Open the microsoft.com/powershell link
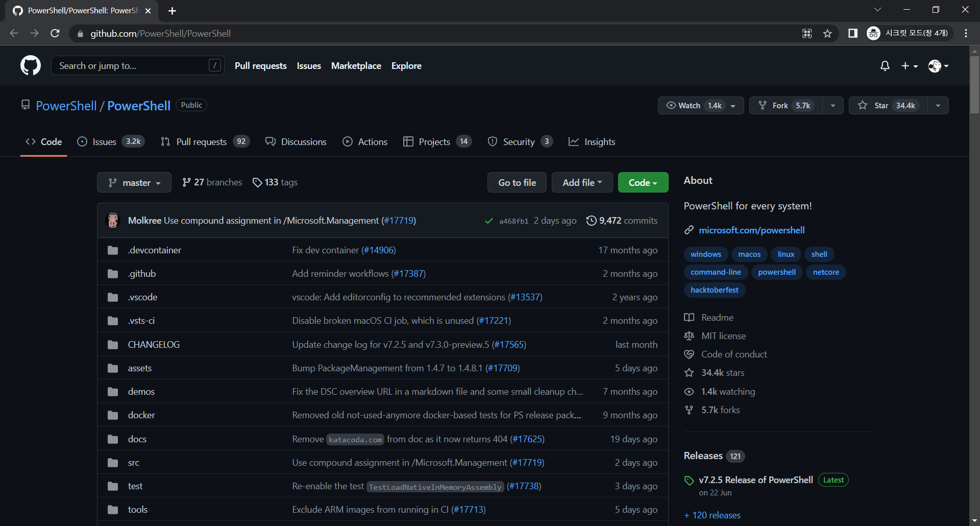This screenshot has width=980, height=526. click(751, 230)
